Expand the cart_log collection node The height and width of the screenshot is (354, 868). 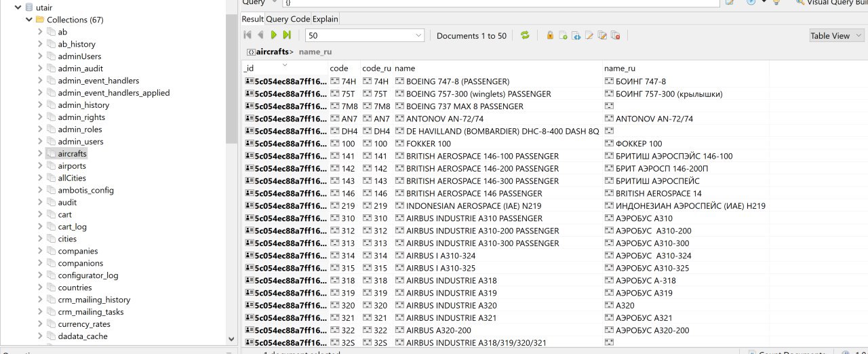40,227
